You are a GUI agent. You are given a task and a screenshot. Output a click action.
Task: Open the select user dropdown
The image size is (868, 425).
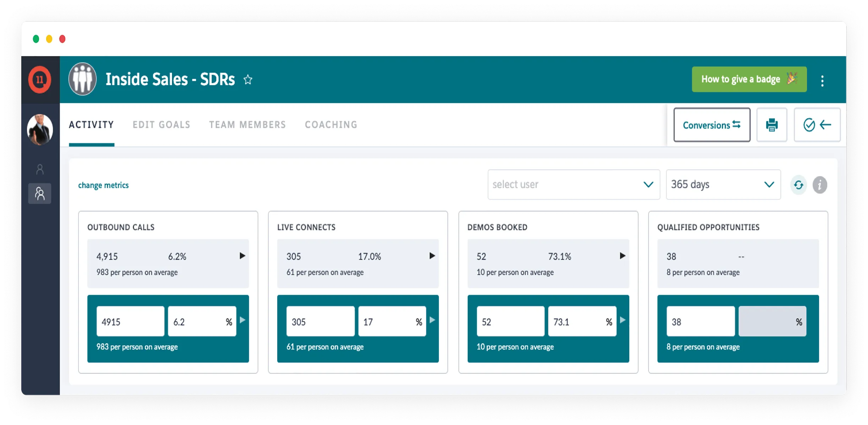point(573,185)
